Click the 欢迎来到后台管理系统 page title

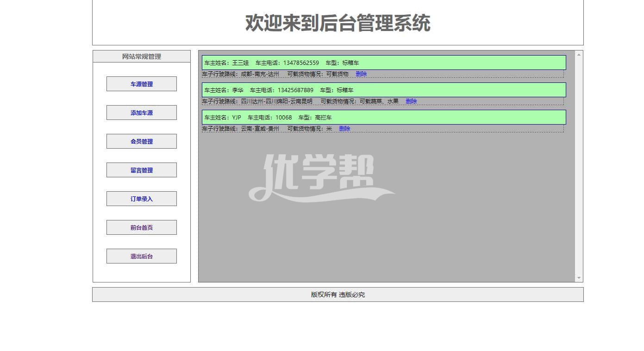(338, 23)
